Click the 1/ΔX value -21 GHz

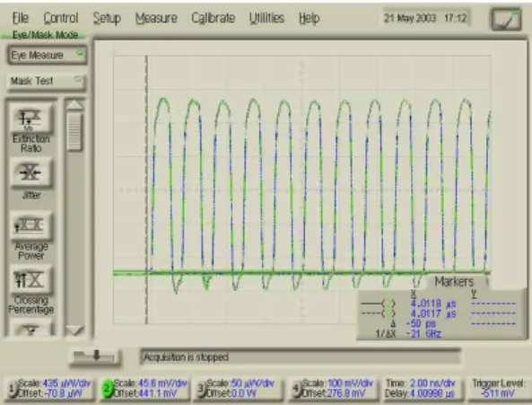click(423, 334)
